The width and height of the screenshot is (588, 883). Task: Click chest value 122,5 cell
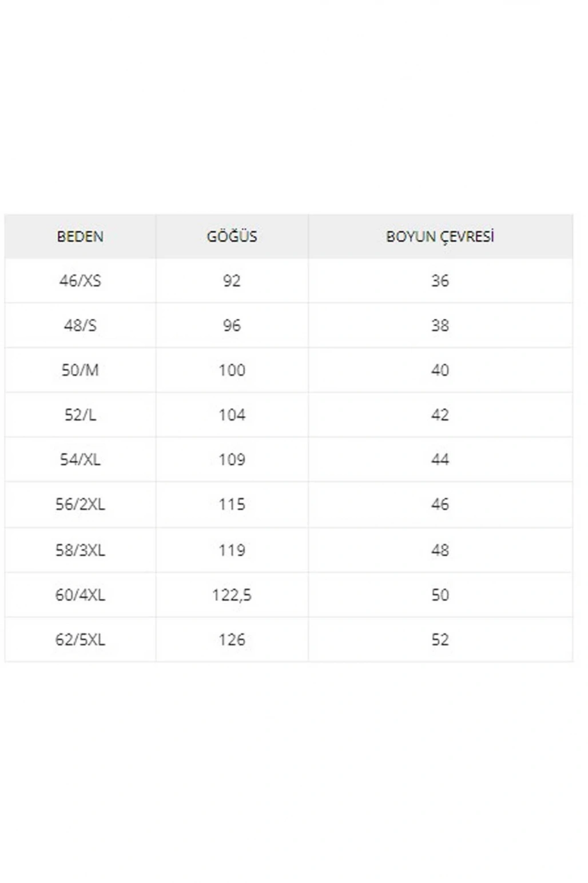[x=232, y=595]
